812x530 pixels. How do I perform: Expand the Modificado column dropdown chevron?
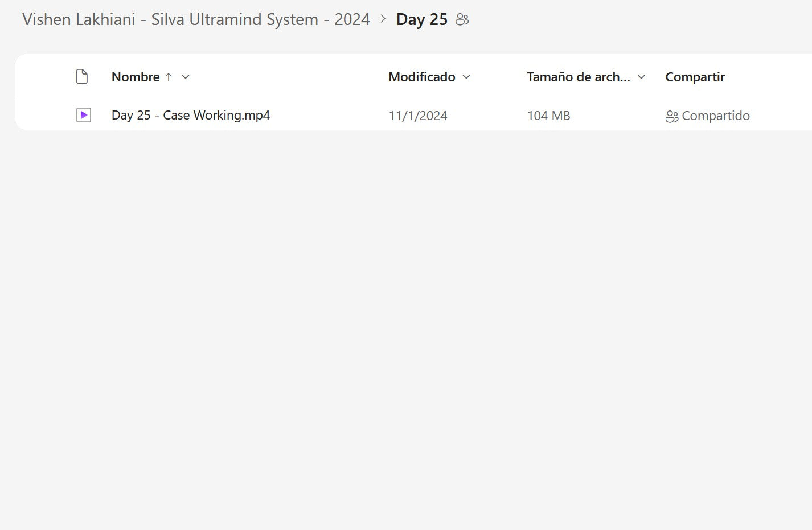(466, 77)
